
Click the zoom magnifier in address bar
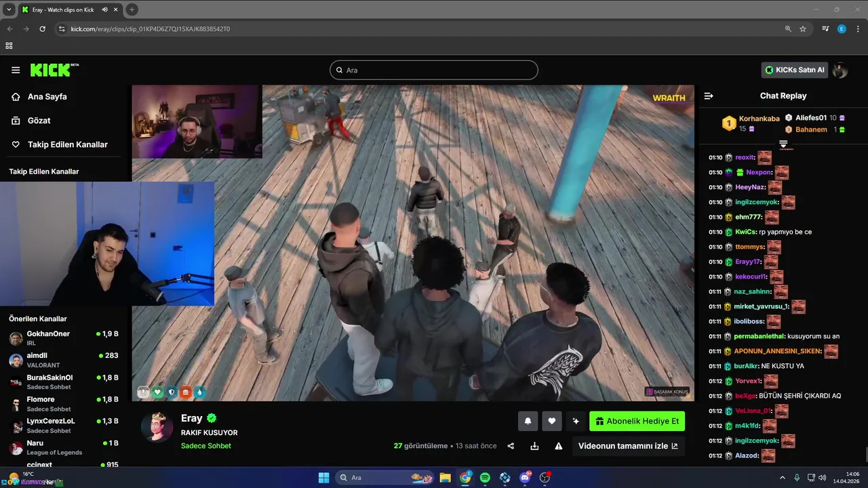click(788, 29)
